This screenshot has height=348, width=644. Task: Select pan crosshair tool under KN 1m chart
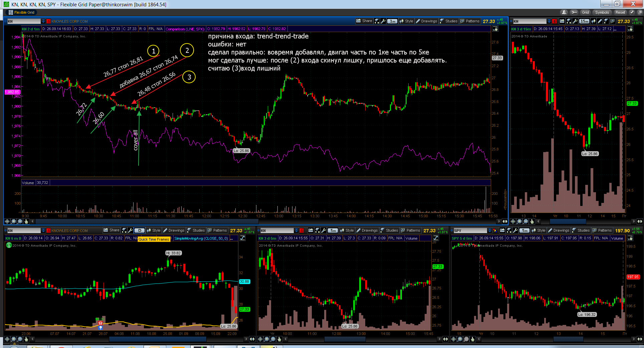pyautogui.click(x=7, y=221)
